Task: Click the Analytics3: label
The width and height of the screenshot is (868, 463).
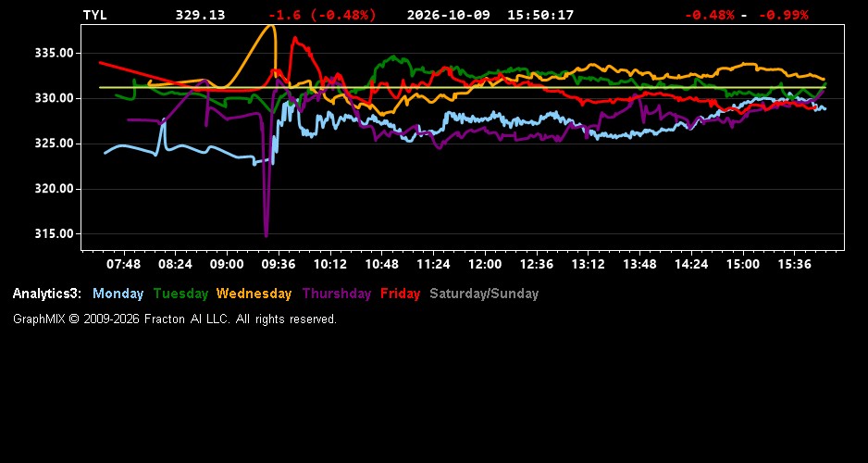Action: pos(47,294)
